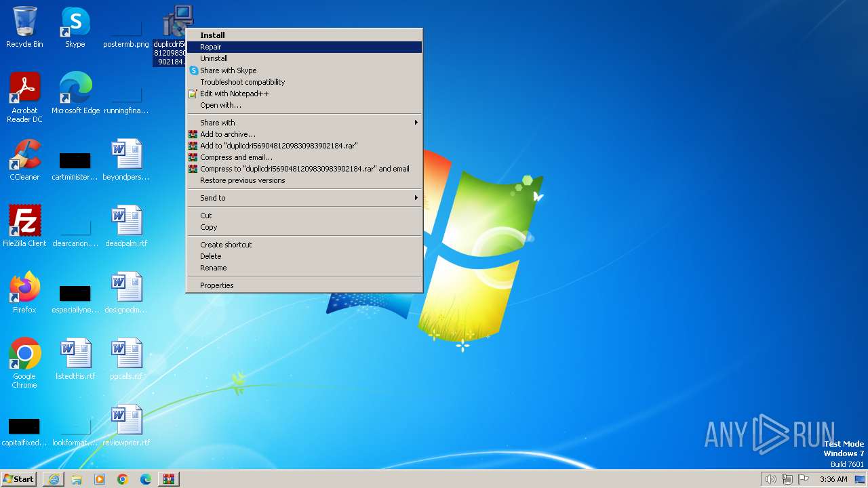The height and width of the screenshot is (488, 868).
Task: Select the Acrobat Reader DC shortcut
Action: [24, 98]
